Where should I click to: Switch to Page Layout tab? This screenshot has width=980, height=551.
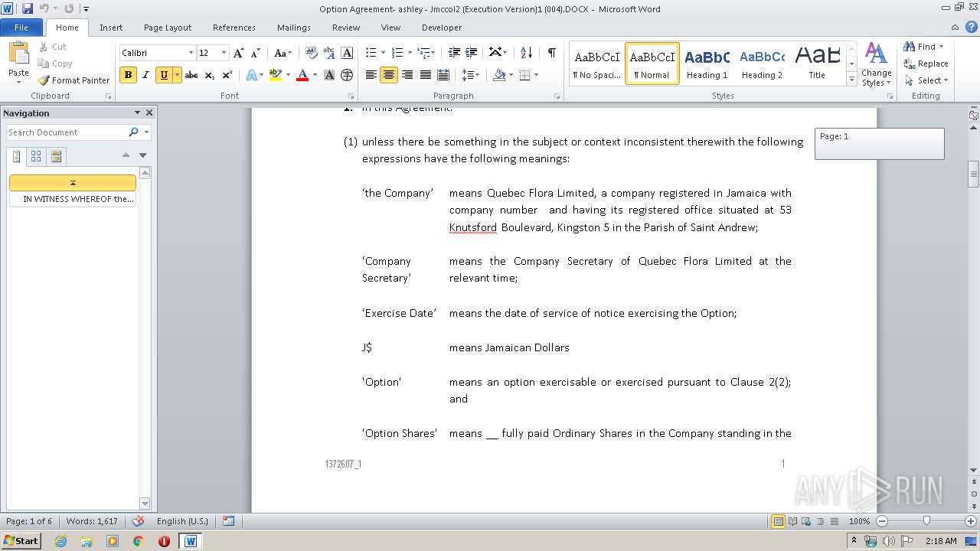pyautogui.click(x=168, y=28)
